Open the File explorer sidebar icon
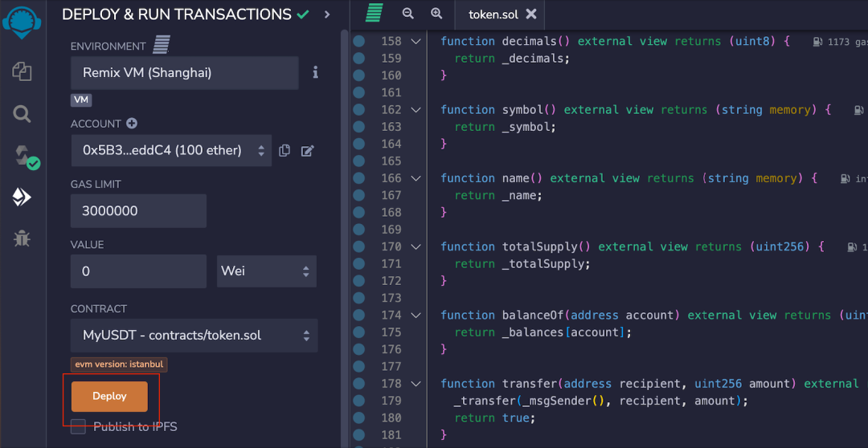The width and height of the screenshot is (868, 448). coord(23,71)
